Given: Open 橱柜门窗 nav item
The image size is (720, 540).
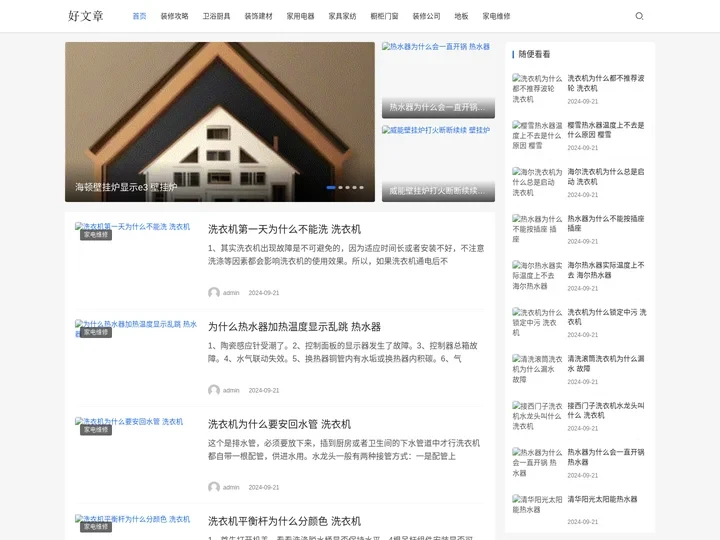Looking at the screenshot, I should click(x=384, y=16).
